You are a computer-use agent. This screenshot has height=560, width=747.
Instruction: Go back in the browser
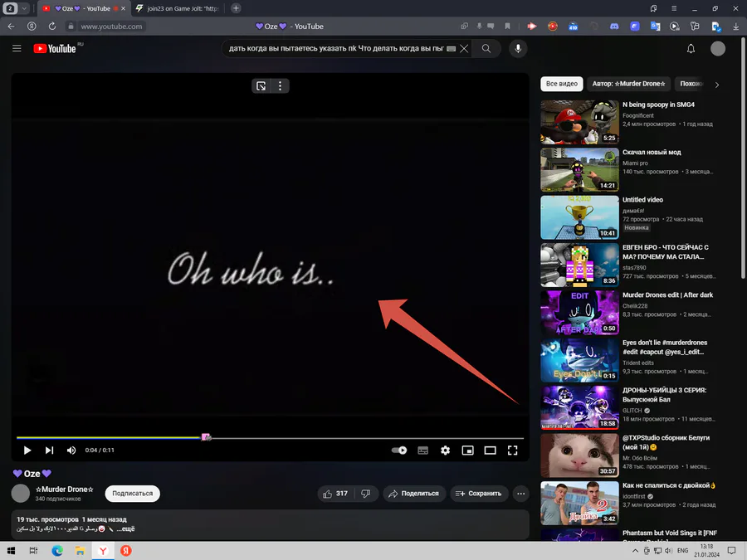(x=11, y=27)
